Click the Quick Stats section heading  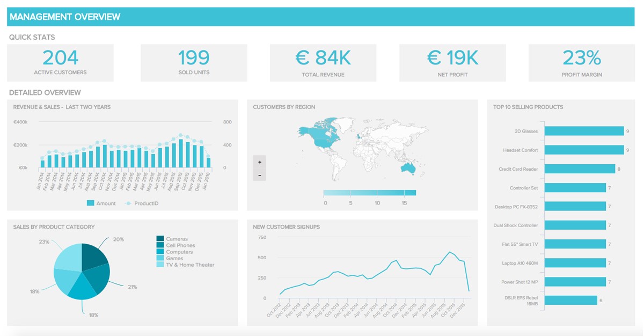click(x=32, y=38)
